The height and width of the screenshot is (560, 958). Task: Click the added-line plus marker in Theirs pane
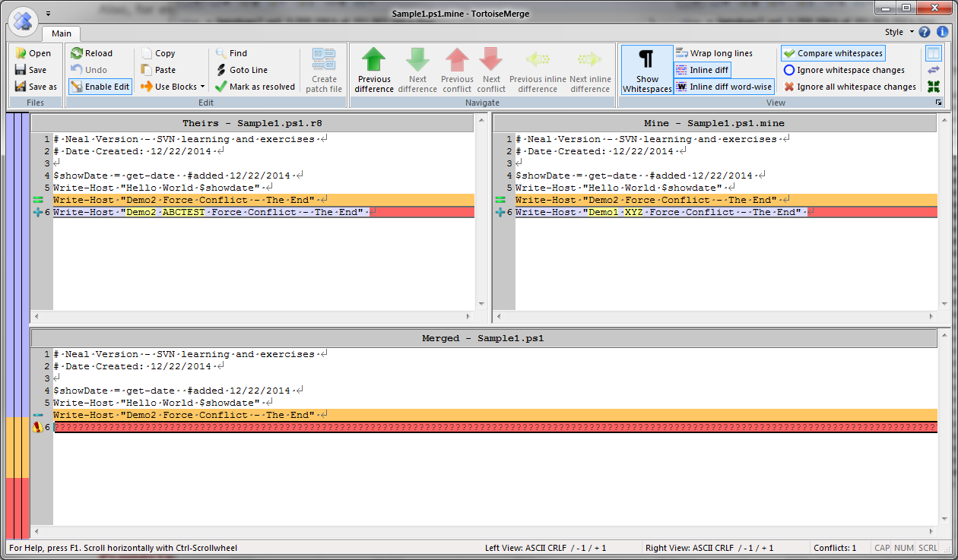pyautogui.click(x=38, y=213)
